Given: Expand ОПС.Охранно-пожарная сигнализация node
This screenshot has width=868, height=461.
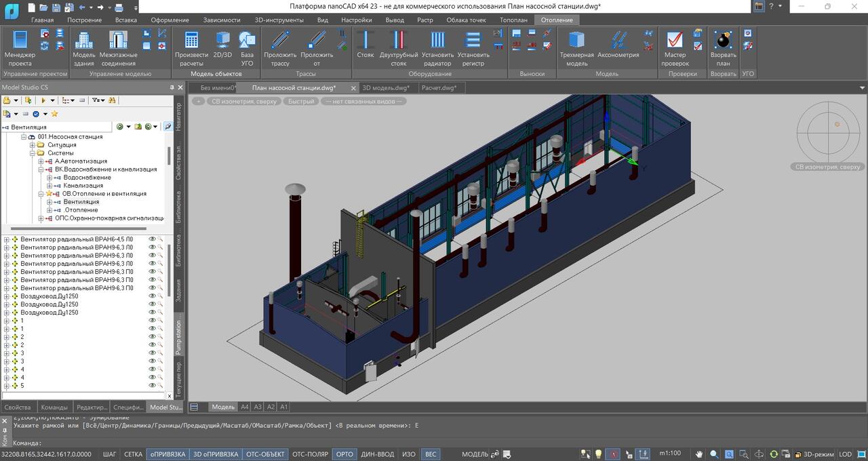Looking at the screenshot, I should point(41,218).
